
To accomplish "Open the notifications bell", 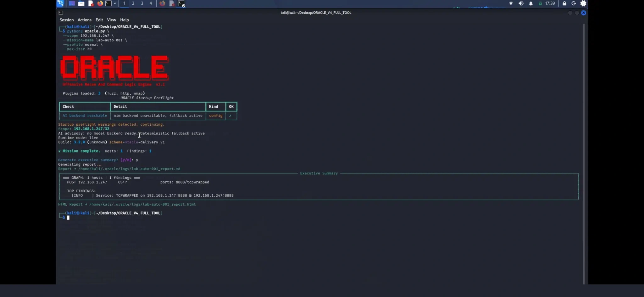I will 531,3.
